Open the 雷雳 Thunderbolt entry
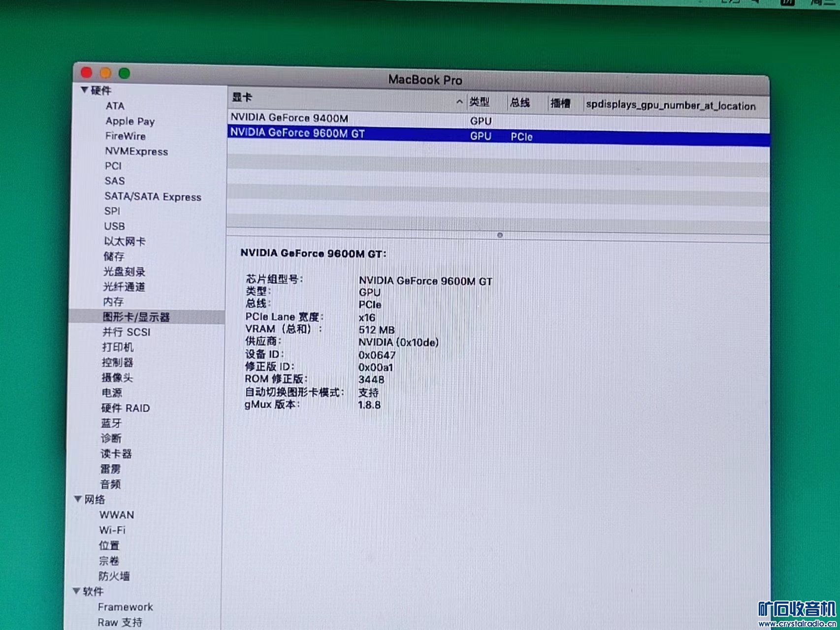The image size is (840, 630). click(110, 469)
